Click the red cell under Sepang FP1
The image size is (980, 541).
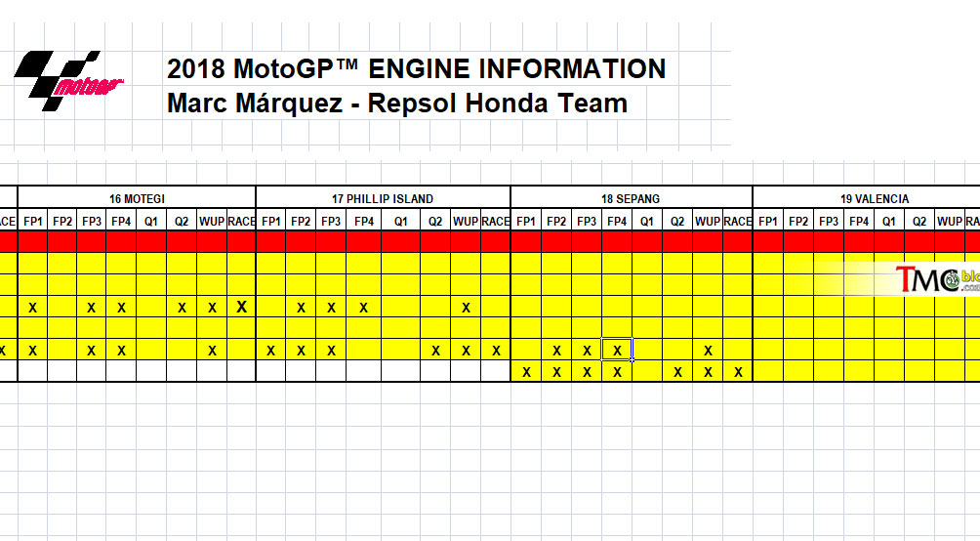pyautogui.click(x=526, y=241)
